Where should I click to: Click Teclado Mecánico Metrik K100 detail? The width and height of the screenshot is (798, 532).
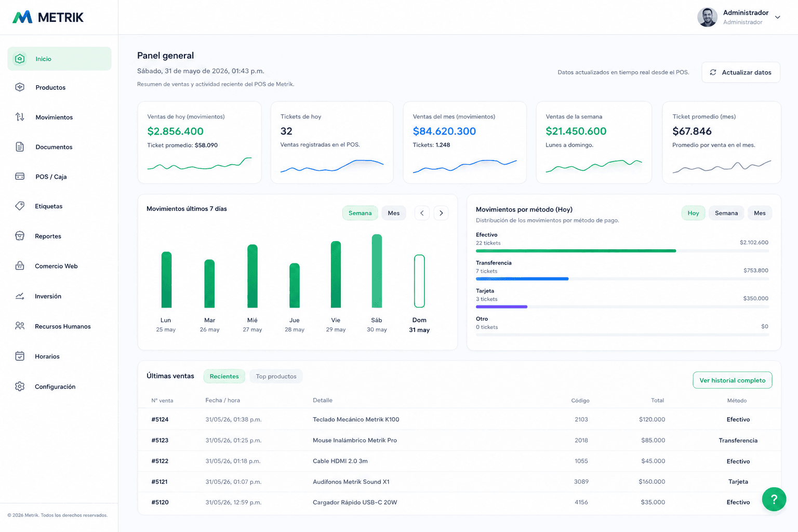[x=356, y=419]
